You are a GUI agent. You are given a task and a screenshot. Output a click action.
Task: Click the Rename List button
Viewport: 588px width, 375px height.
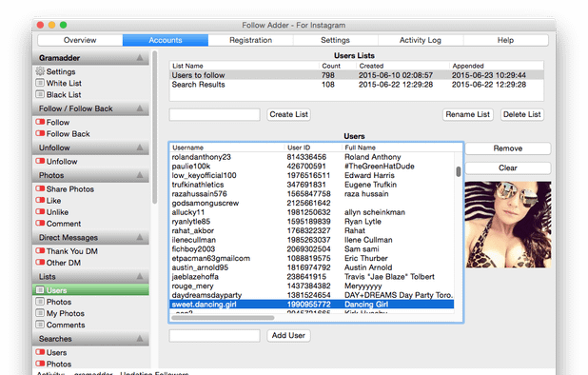click(467, 114)
